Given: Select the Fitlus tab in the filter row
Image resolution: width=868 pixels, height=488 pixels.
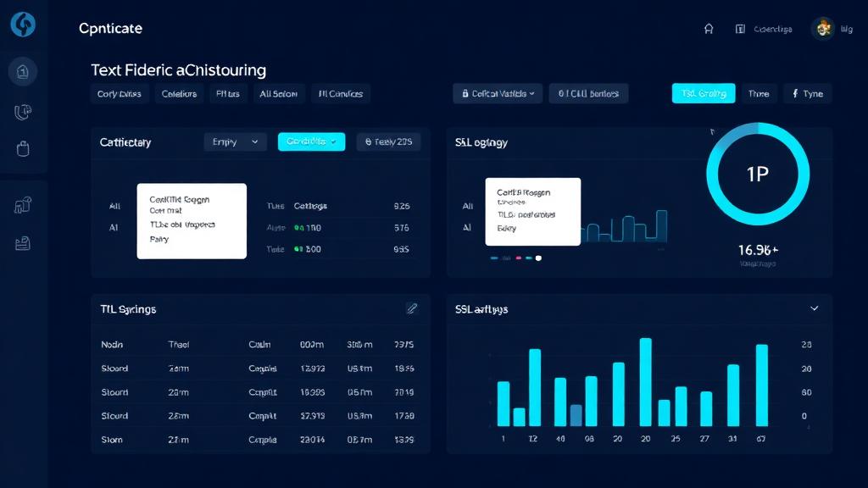Looking at the screenshot, I should 228,93.
